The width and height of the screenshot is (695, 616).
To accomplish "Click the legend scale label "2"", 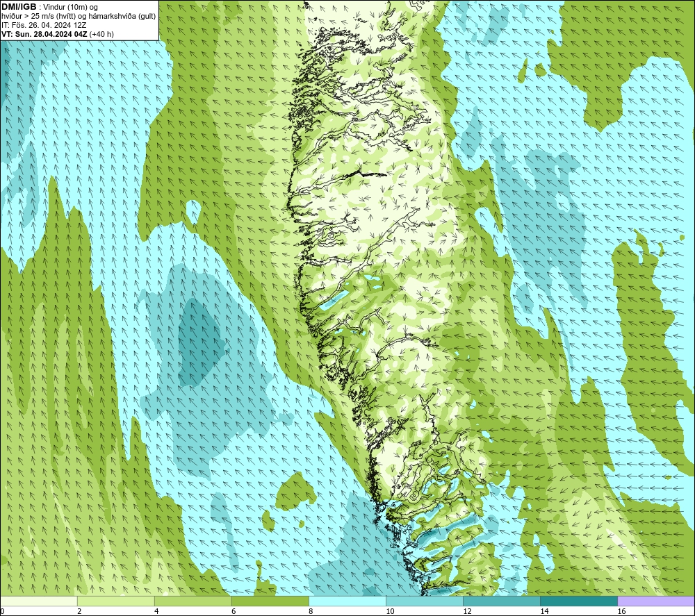I will 79,611.
